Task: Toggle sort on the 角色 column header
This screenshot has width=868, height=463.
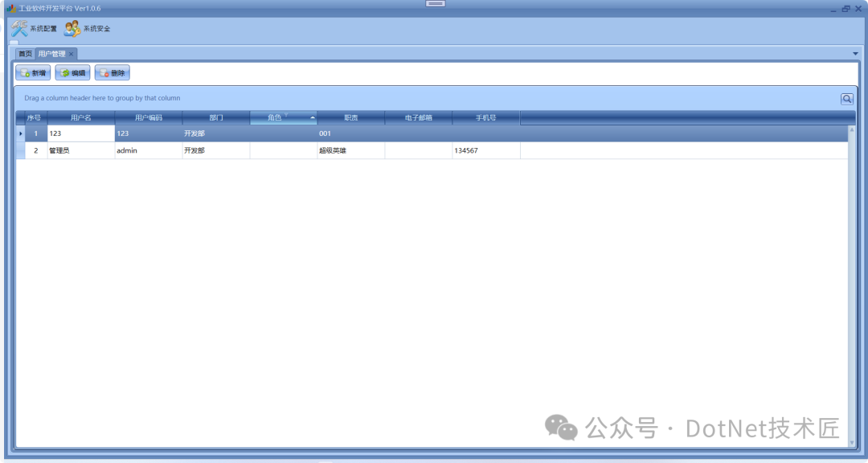Action: 284,117
